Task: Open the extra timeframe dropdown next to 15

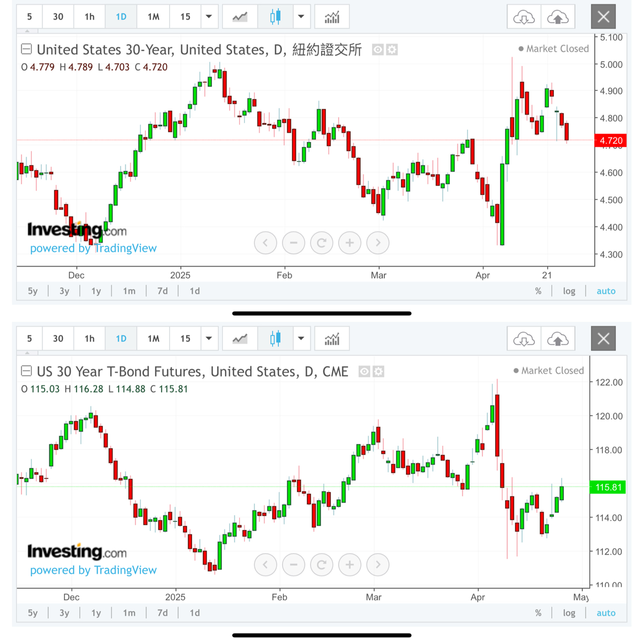Action: click(209, 16)
